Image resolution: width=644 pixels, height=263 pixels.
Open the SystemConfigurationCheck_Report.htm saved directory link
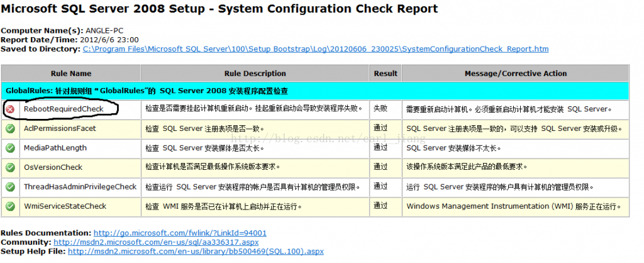(x=316, y=49)
